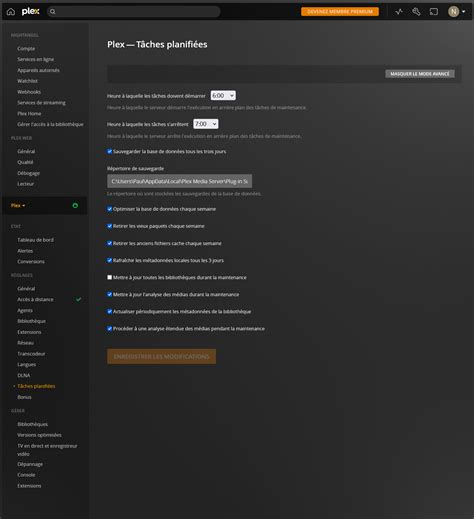
Task: Click the search magnifier icon
Action: pyautogui.click(x=53, y=12)
